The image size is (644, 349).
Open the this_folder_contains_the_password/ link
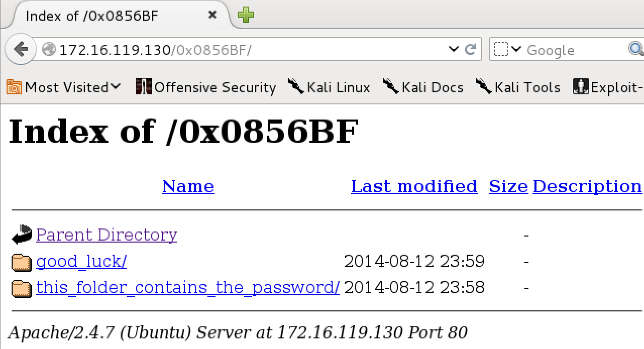coord(188,287)
